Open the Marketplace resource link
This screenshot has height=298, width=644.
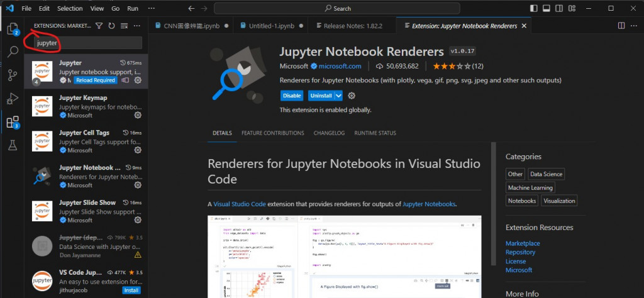point(523,243)
